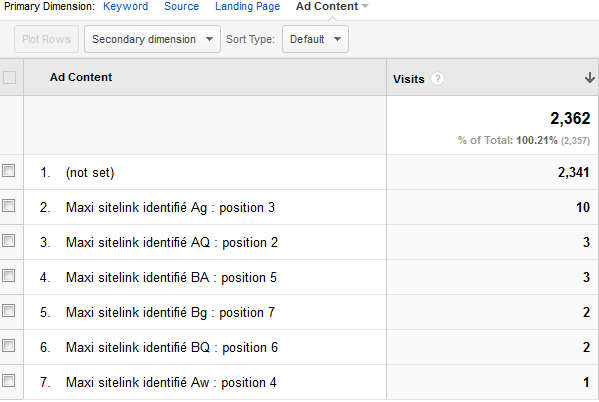
Task: Select checkbox for Ag position 3 row
Action: tap(8, 206)
